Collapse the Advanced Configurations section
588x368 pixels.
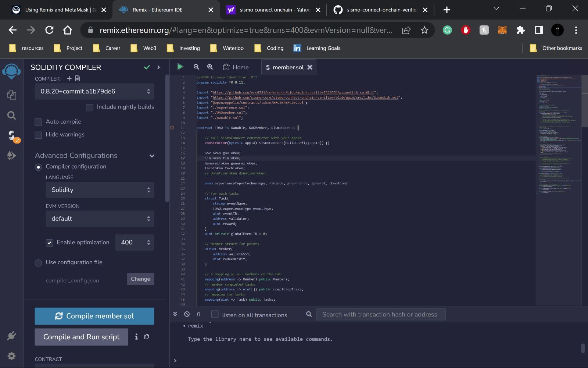click(152, 156)
